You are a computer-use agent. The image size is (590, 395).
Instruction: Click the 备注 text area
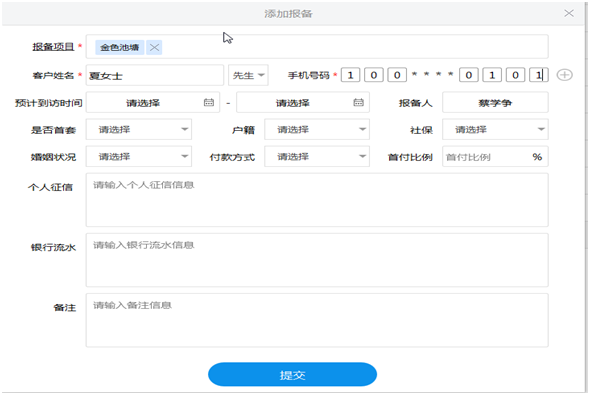[317, 321]
